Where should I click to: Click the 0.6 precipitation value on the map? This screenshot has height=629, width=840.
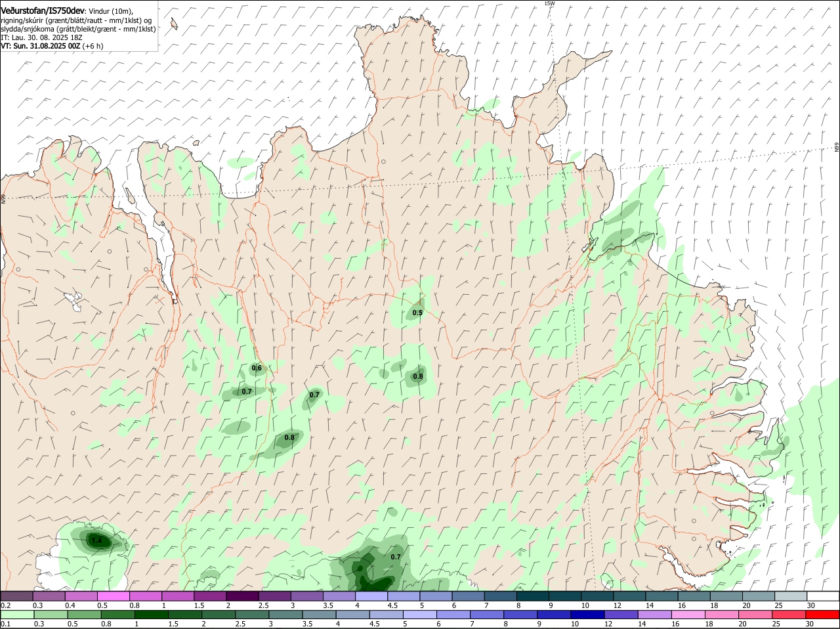click(x=257, y=368)
